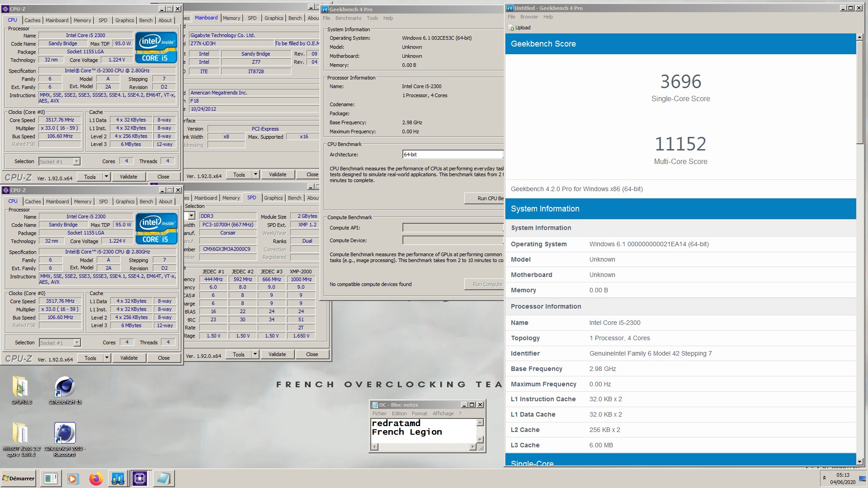Open the Affichage menu in Bloc-notes
868x488 pixels.
(x=443, y=413)
